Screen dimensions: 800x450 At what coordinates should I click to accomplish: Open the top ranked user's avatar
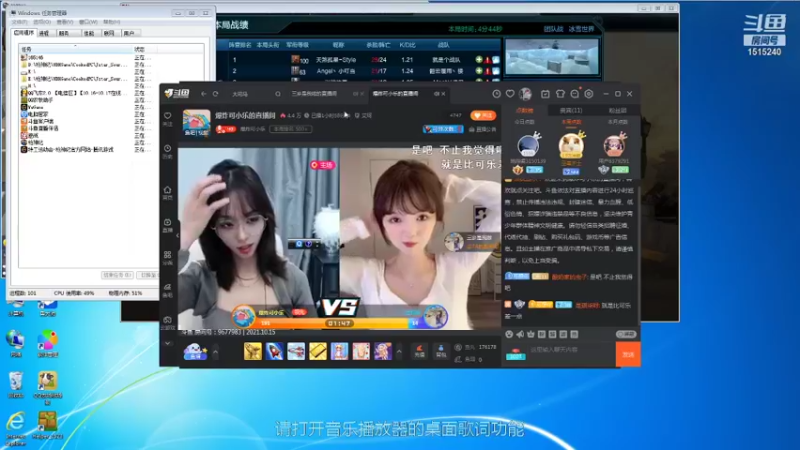click(x=571, y=145)
